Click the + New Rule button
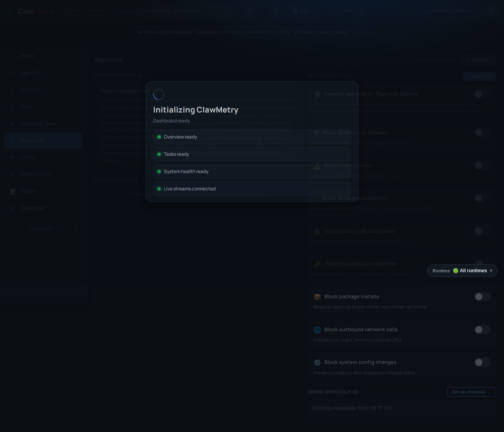This screenshot has height=432, width=504. point(480,76)
